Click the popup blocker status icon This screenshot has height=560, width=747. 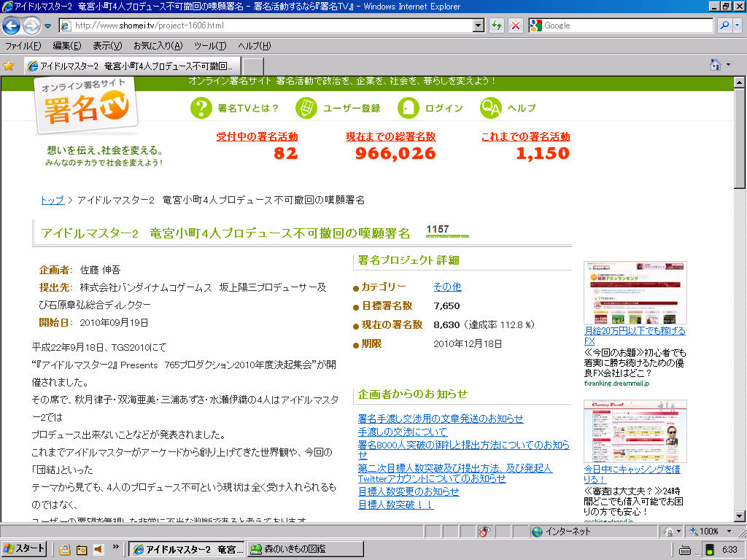click(x=484, y=532)
